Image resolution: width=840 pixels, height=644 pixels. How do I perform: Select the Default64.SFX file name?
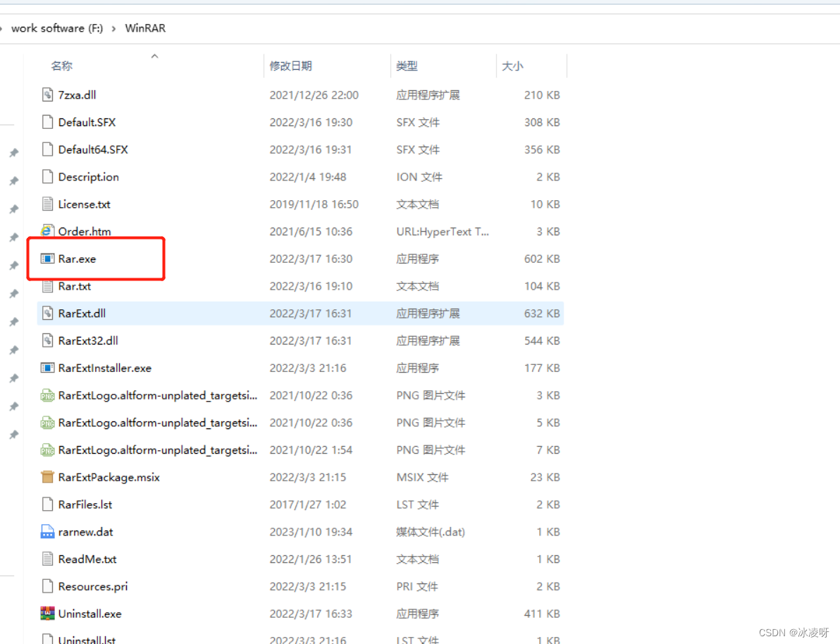tap(93, 149)
